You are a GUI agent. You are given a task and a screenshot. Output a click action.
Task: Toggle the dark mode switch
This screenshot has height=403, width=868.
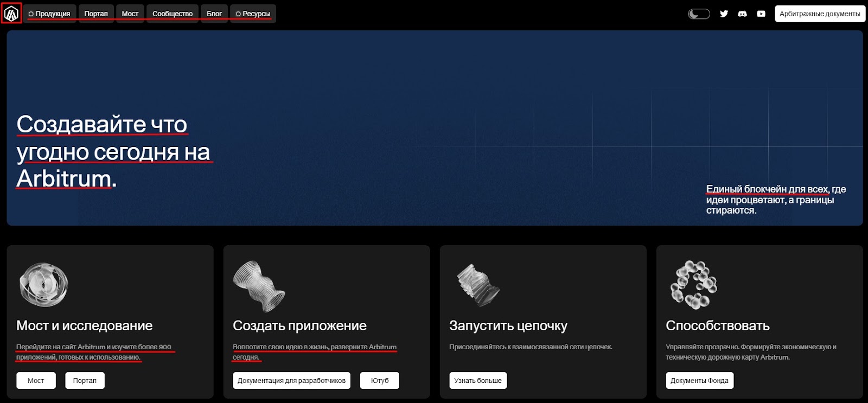click(x=699, y=14)
